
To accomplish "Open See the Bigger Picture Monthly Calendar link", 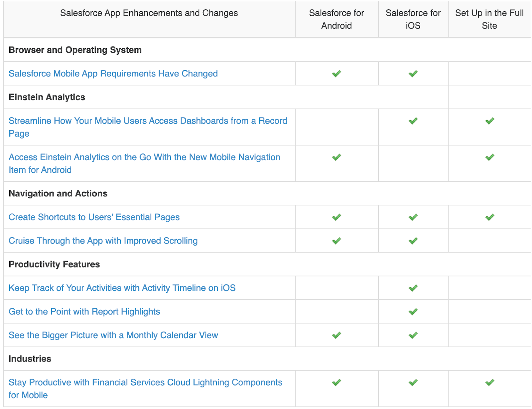I will point(113,335).
